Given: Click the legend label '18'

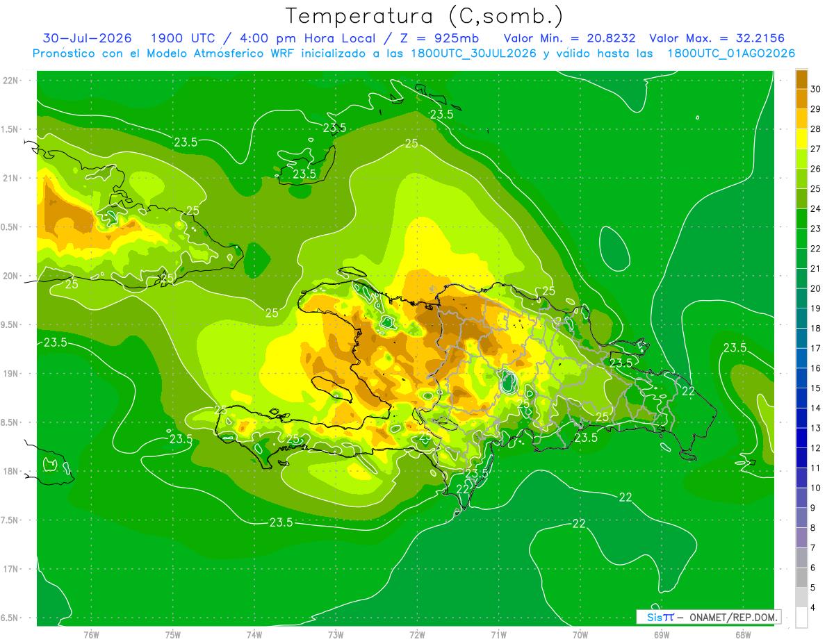Looking at the screenshot, I should click(816, 329).
